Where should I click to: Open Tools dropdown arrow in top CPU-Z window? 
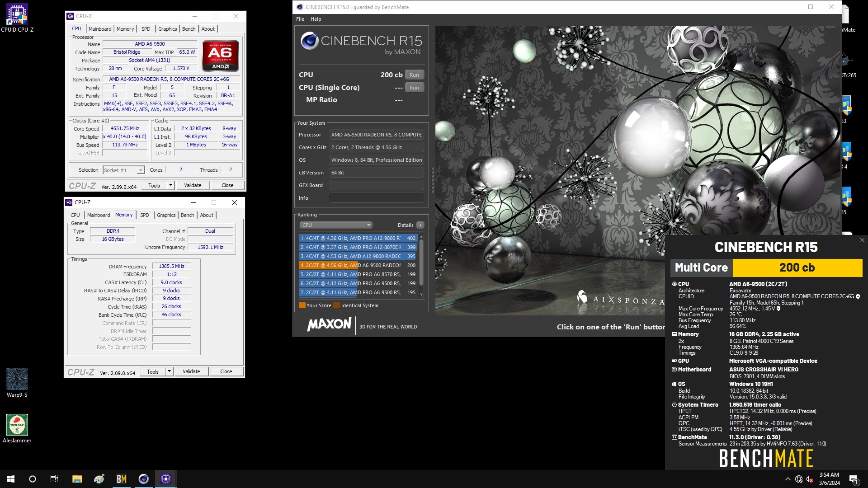(170, 185)
